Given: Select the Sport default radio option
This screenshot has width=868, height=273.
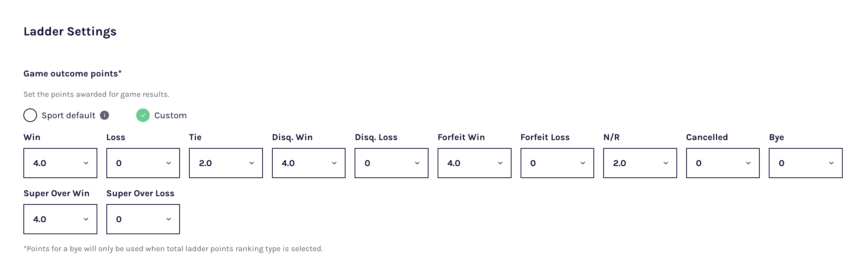Looking at the screenshot, I should (x=30, y=115).
